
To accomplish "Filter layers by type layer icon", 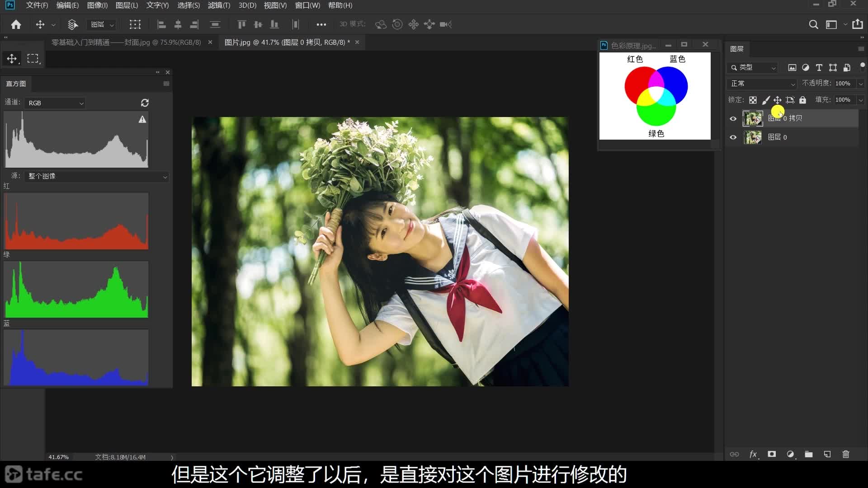I will (x=819, y=67).
